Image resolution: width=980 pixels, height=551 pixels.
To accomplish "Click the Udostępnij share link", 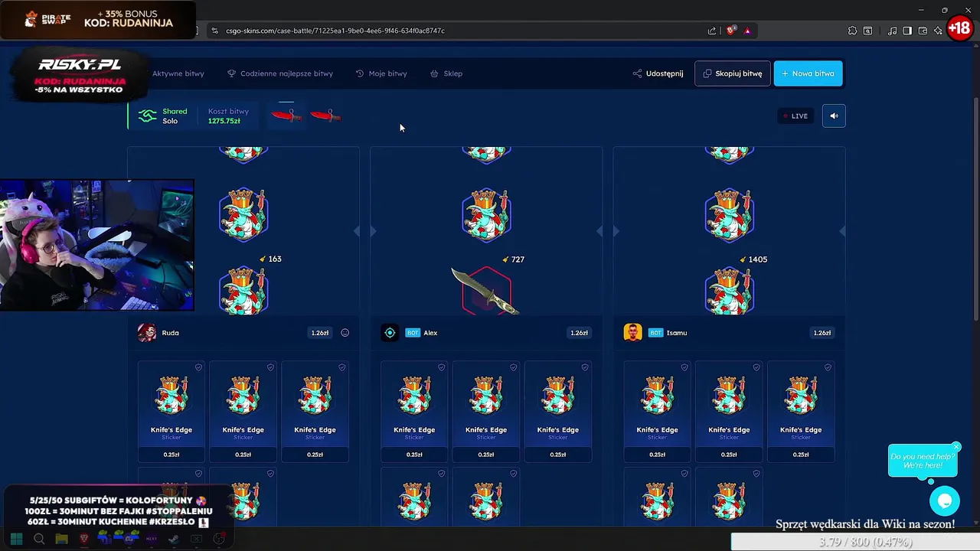I will click(x=658, y=73).
